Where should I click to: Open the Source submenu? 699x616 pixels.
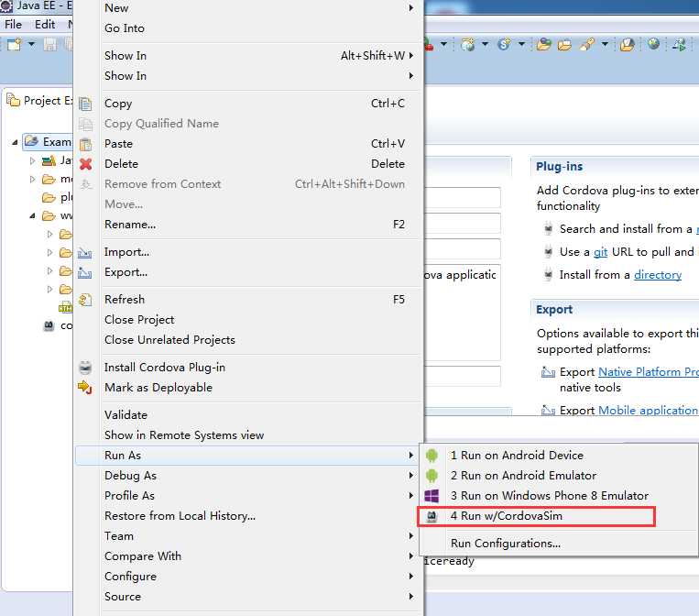pyautogui.click(x=249, y=597)
